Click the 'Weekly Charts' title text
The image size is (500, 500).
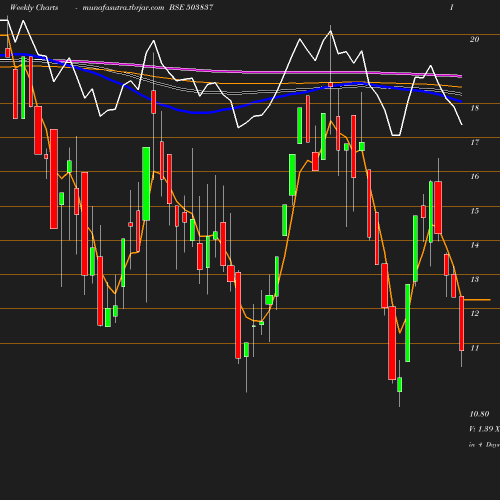tap(34, 7)
